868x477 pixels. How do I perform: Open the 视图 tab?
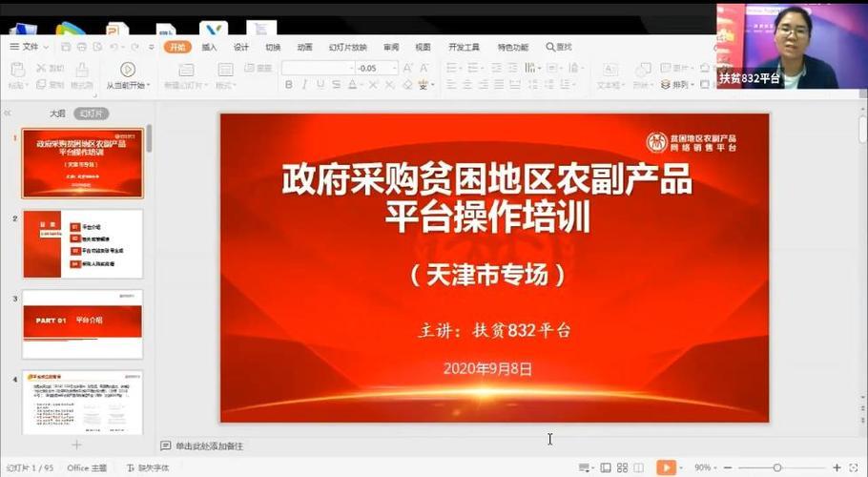[423, 47]
